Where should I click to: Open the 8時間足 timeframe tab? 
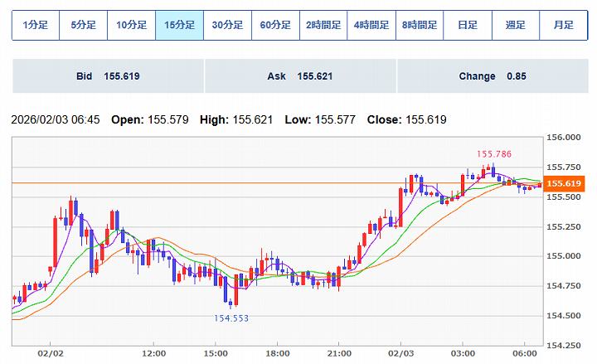coord(420,25)
